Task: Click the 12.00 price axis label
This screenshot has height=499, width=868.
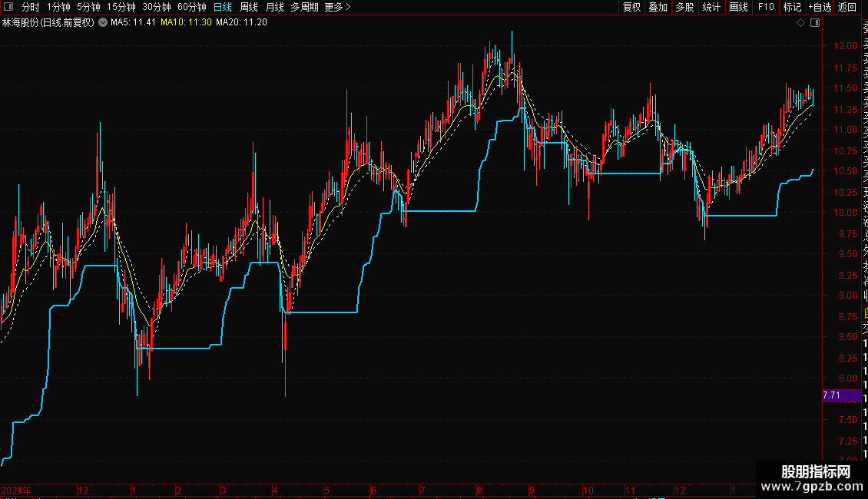Action: (x=845, y=46)
